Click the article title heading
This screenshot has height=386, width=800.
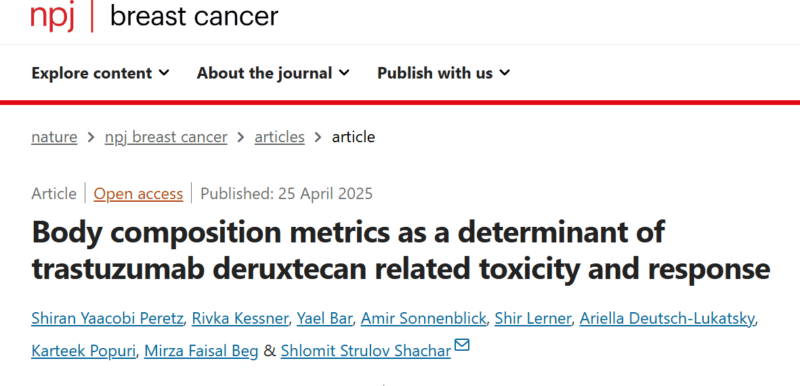(x=401, y=250)
